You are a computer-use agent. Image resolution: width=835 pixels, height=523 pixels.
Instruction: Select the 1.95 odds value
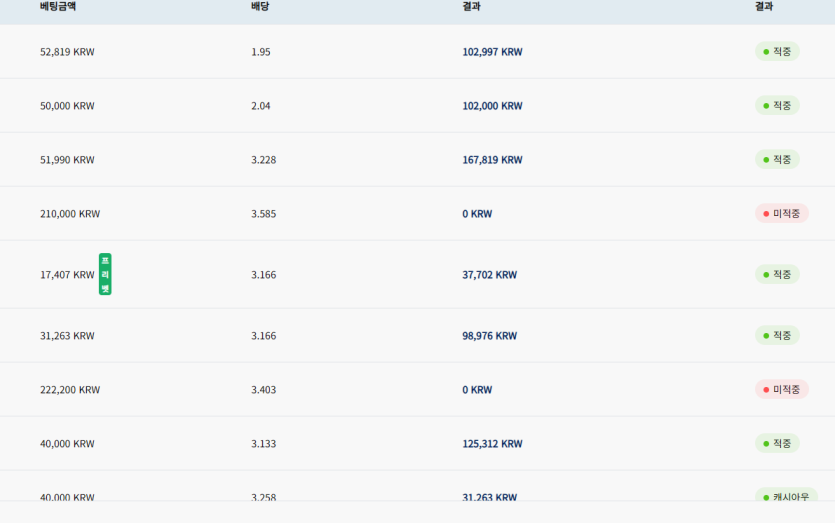[x=261, y=52]
